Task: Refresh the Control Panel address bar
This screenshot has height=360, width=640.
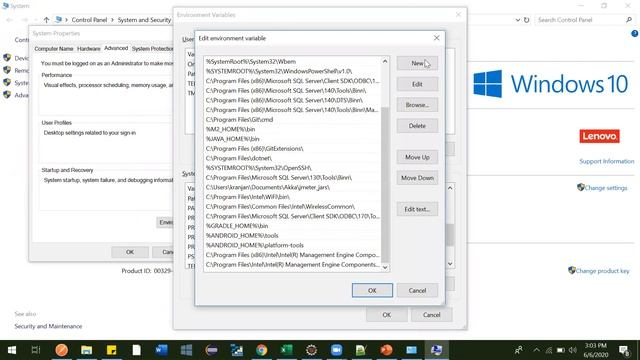Action: coord(527,20)
